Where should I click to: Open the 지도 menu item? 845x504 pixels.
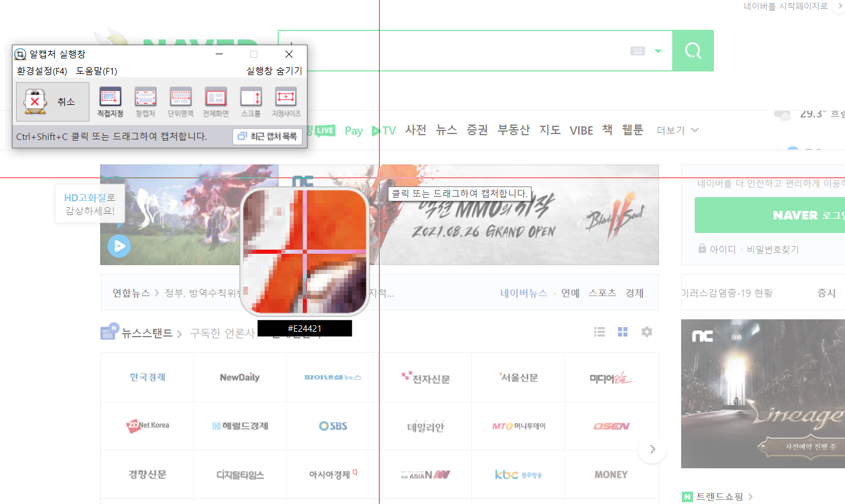(x=550, y=130)
